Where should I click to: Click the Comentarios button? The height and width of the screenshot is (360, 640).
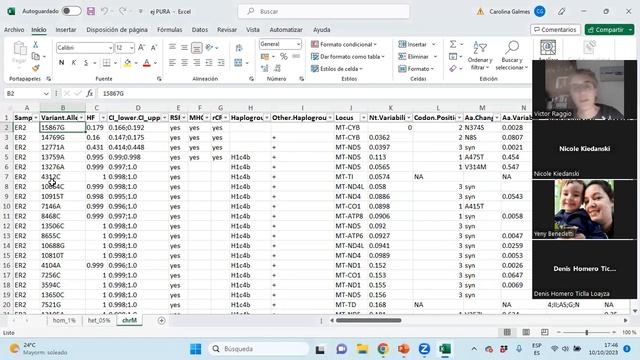(555, 30)
